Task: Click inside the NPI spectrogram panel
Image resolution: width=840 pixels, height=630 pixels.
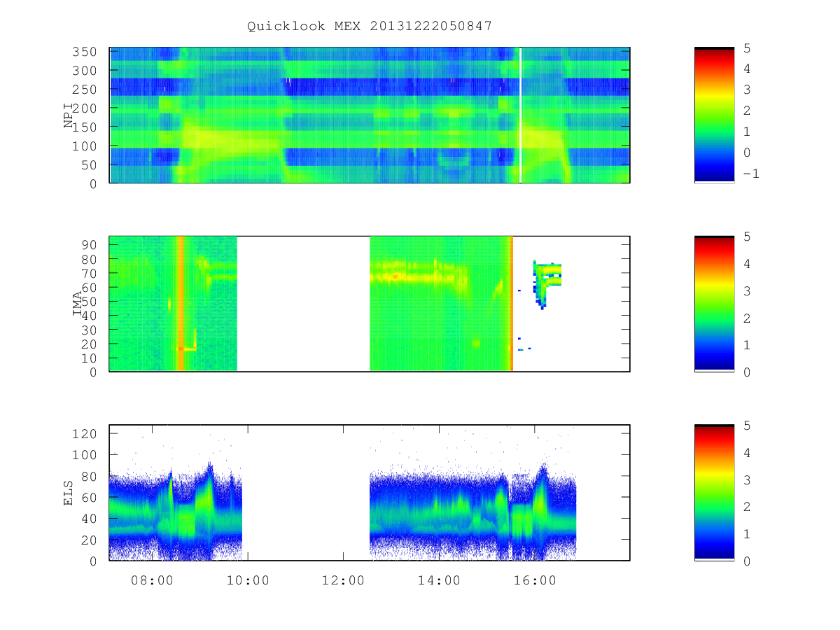Action: click(x=370, y=115)
